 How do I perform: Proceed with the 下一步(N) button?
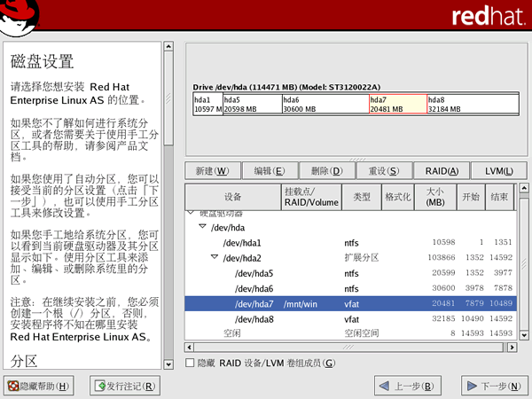point(495,386)
